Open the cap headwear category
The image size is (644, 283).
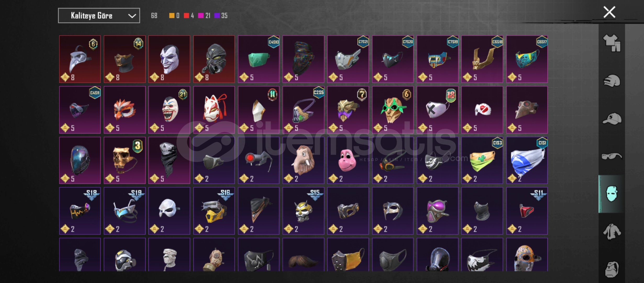tap(612, 119)
